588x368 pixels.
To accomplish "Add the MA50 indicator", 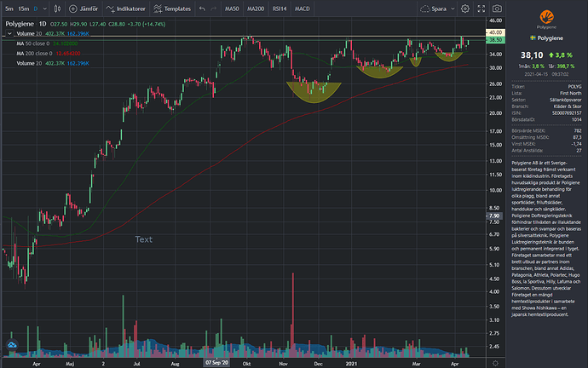I will (x=232, y=9).
